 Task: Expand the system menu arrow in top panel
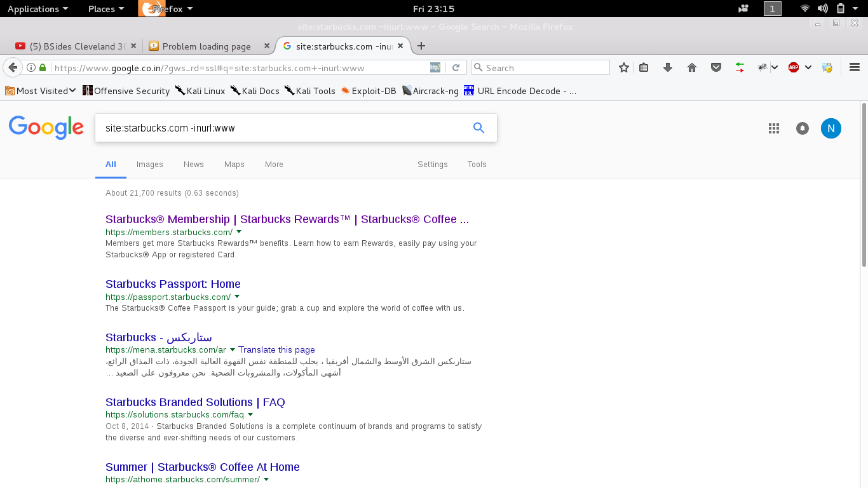pyautogui.click(x=855, y=8)
